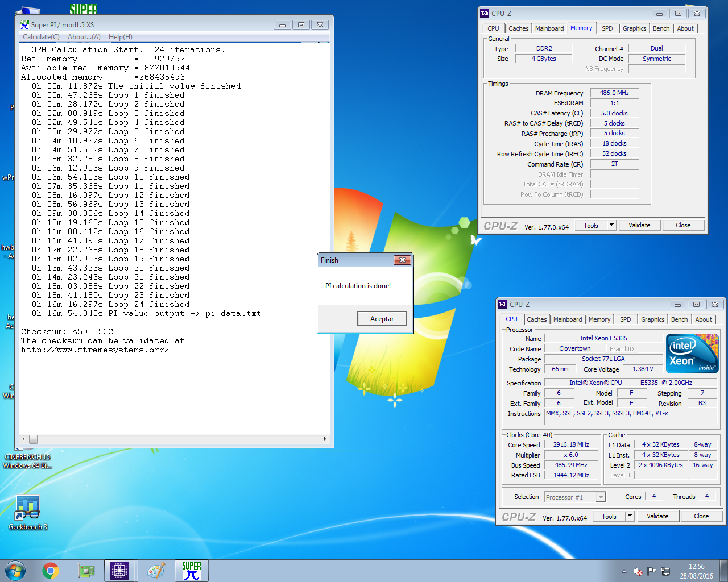Click Aceptar in the Finish dialog
Image resolution: width=728 pixels, height=582 pixels.
pyautogui.click(x=382, y=319)
